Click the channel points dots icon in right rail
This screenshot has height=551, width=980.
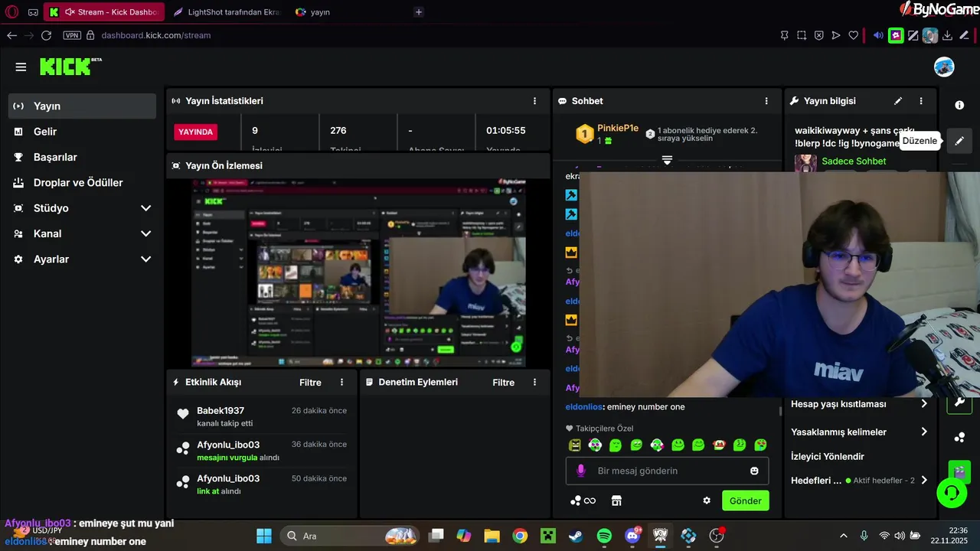coord(959,437)
